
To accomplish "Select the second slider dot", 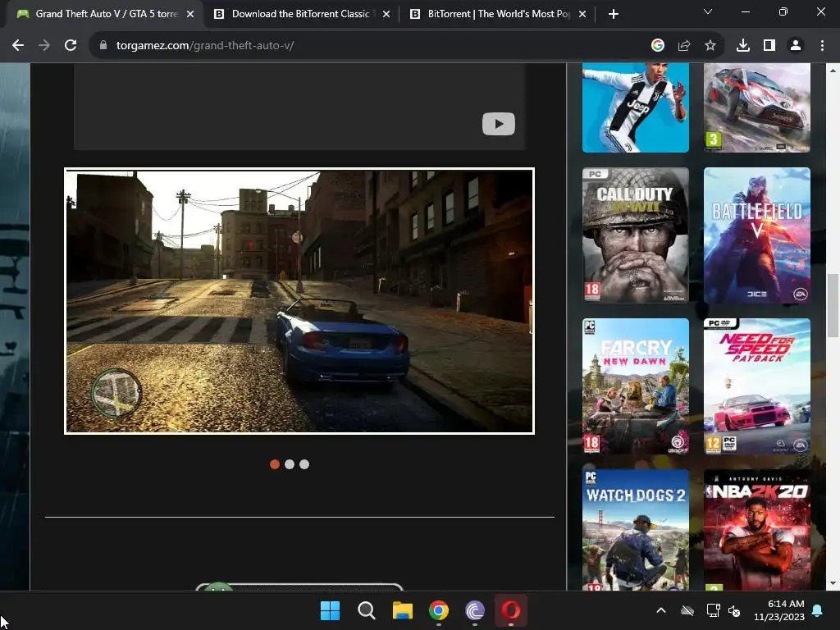I will point(290,464).
